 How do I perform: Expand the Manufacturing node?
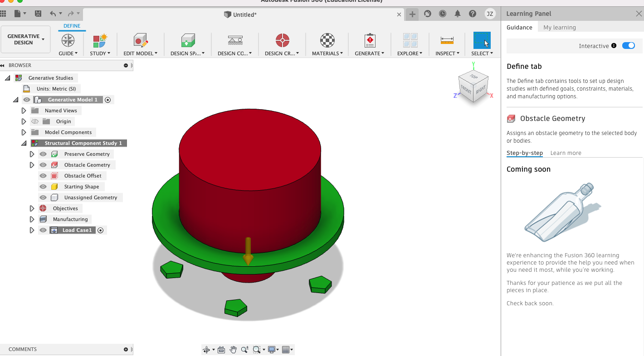[32, 219]
